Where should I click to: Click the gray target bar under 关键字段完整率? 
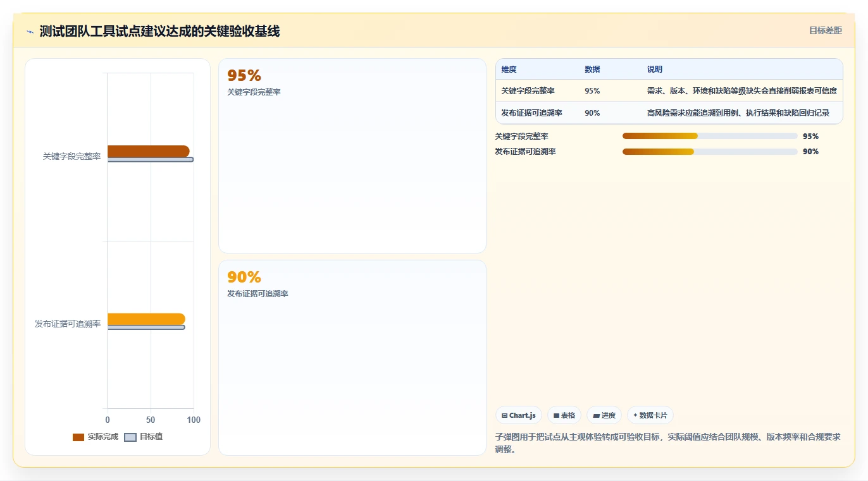click(151, 159)
